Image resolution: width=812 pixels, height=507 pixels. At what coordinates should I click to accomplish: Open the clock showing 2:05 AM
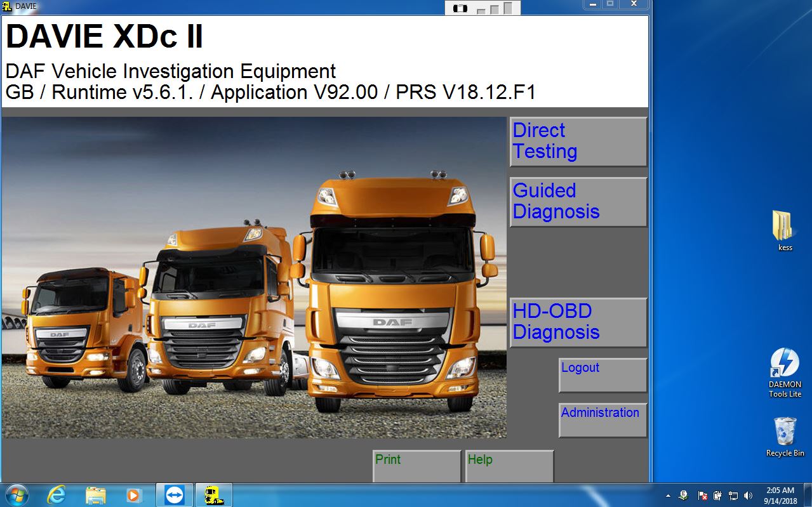780,496
